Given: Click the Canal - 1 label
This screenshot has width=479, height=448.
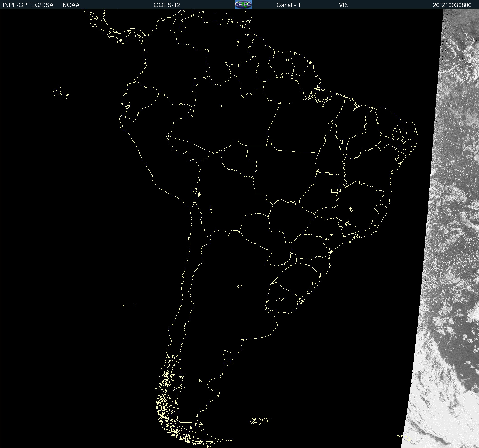Looking at the screenshot, I should pos(289,5).
